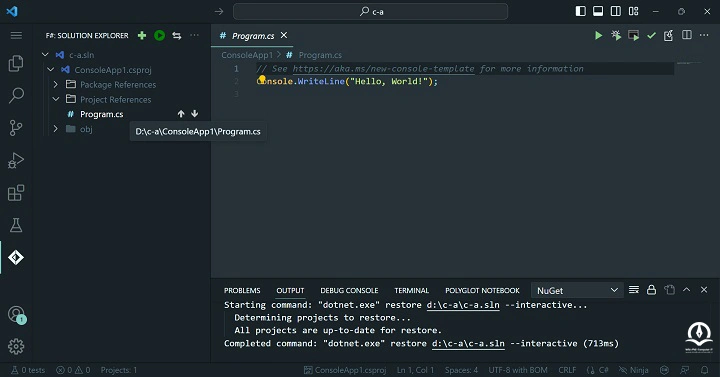This screenshot has height=377, width=720.
Task: Move Program.cs down with the down arrow
Action: (195, 114)
